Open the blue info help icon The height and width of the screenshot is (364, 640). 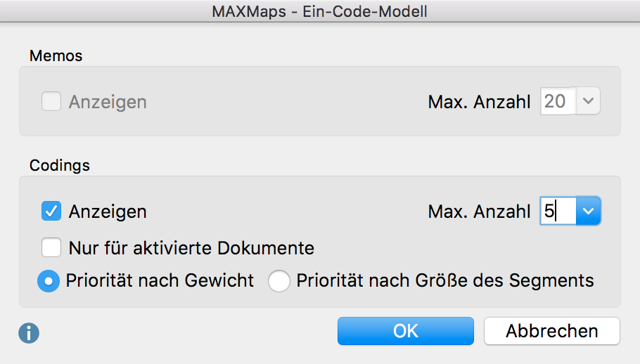click(x=29, y=333)
